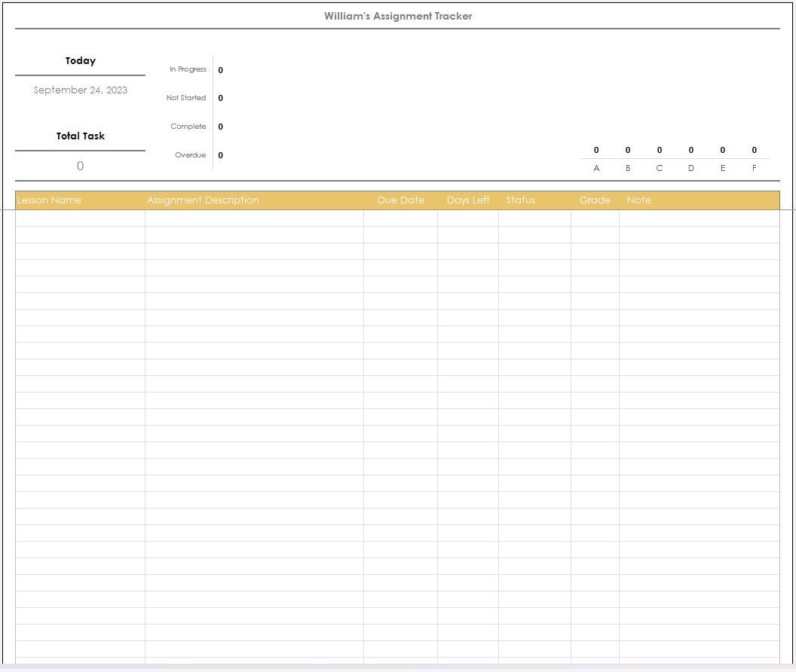Select the first Due Date cell
This screenshot has height=672, width=796.
tap(401, 218)
